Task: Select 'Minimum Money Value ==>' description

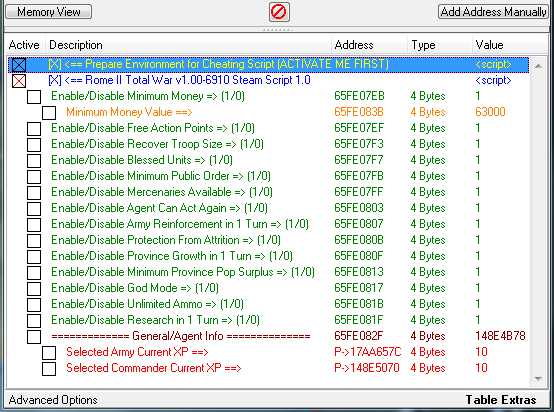Action: (x=129, y=112)
